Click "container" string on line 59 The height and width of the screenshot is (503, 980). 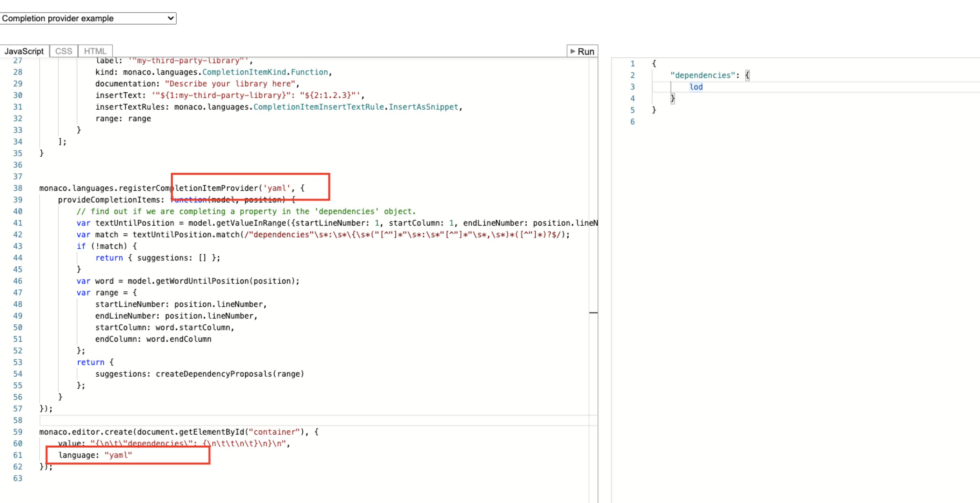click(274, 432)
